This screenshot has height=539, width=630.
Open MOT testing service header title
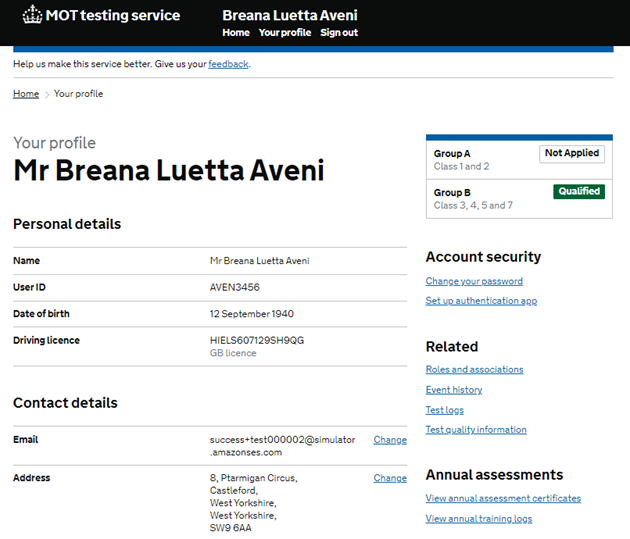pos(113,16)
